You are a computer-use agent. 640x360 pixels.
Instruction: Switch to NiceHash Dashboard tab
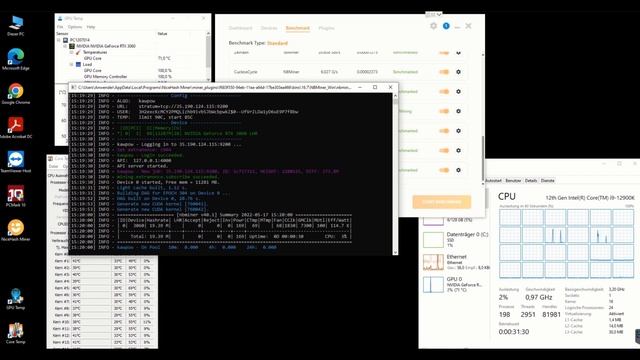click(x=240, y=28)
